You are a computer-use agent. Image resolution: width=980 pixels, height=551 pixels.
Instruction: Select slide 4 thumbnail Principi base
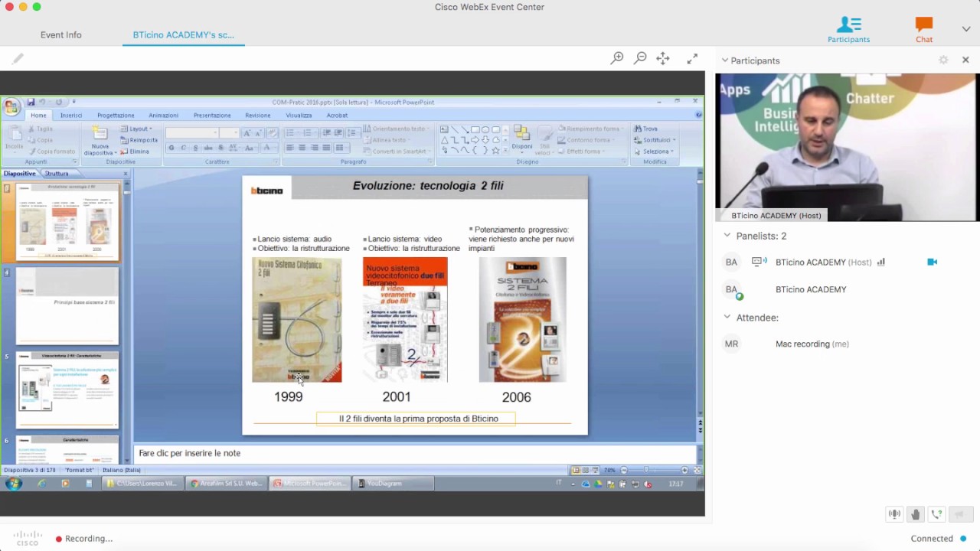click(x=67, y=305)
